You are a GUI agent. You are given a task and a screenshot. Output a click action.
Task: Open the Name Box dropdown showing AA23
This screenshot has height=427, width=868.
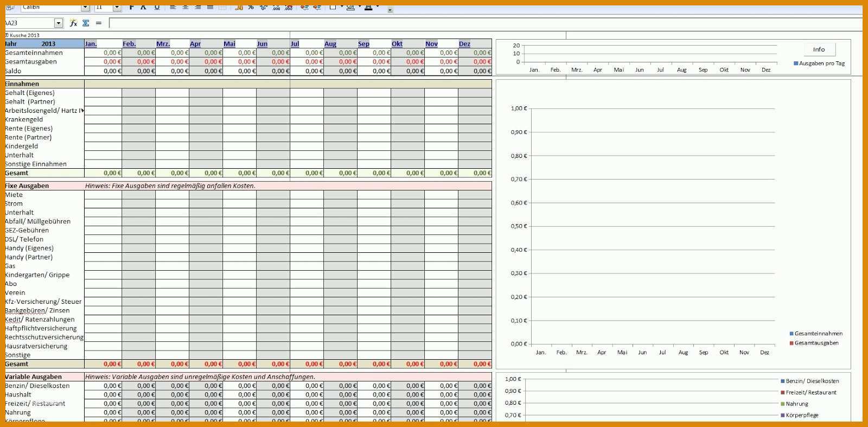[x=59, y=23]
